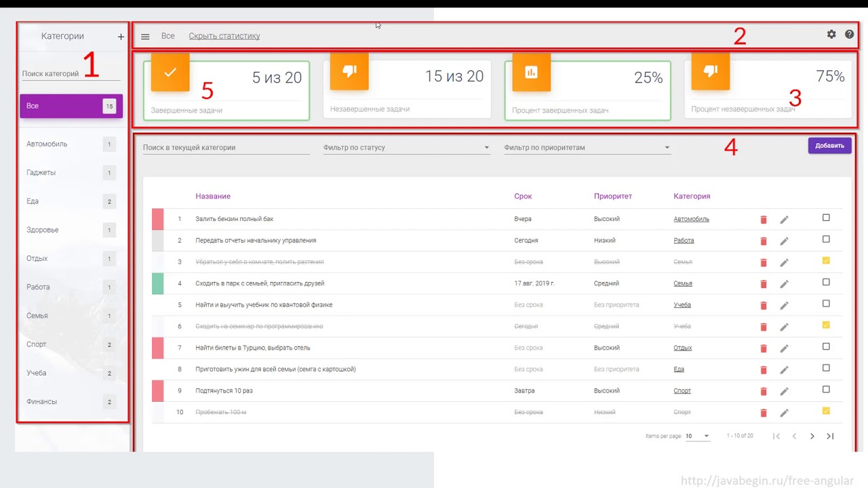Open the hamburger menu in the toolbar
The width and height of the screenshot is (868, 488).
pyautogui.click(x=145, y=37)
